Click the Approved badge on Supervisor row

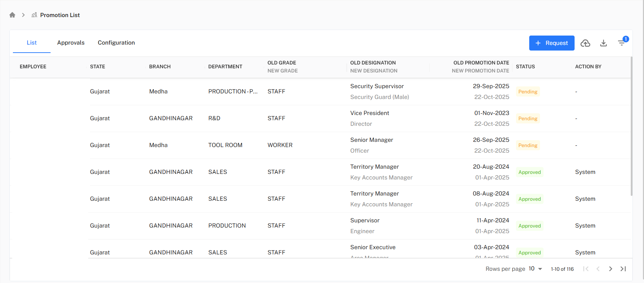[529, 226]
